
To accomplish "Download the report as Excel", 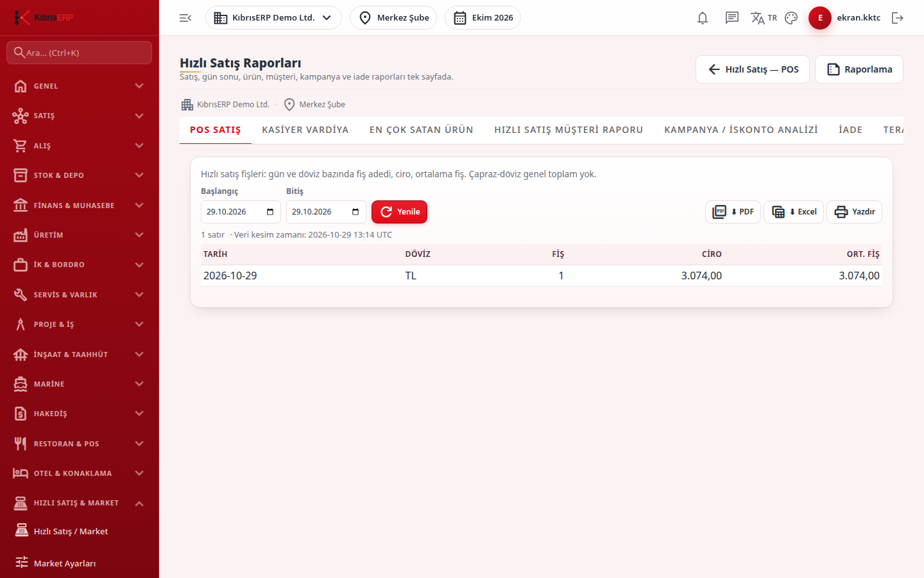I will 794,212.
